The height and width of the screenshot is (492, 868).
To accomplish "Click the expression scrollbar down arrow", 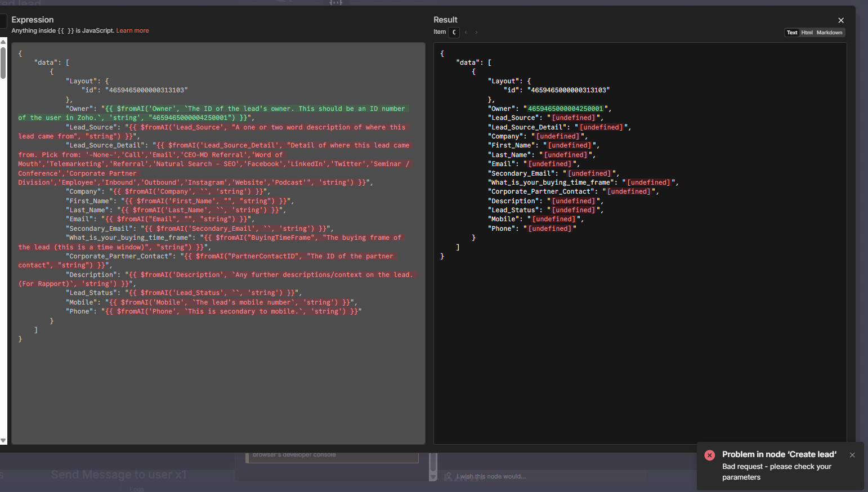I will click(x=3, y=441).
